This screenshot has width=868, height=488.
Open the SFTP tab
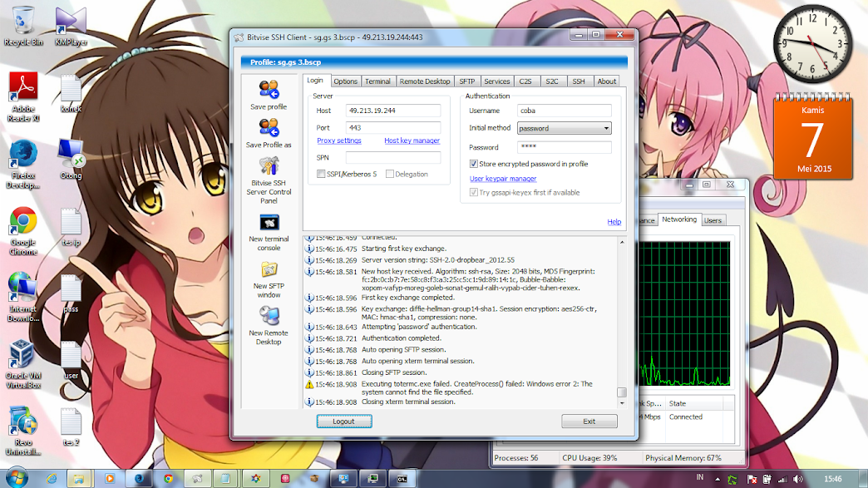(466, 81)
